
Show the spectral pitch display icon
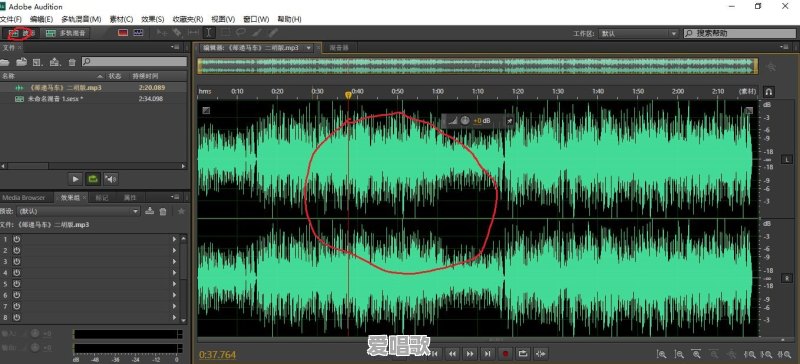[x=138, y=33]
